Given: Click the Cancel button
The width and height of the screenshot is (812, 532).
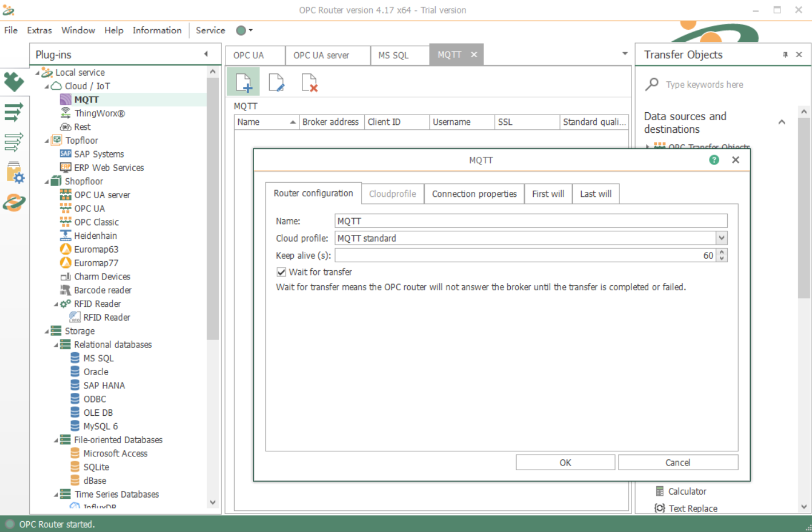Looking at the screenshot, I should 677,463.
